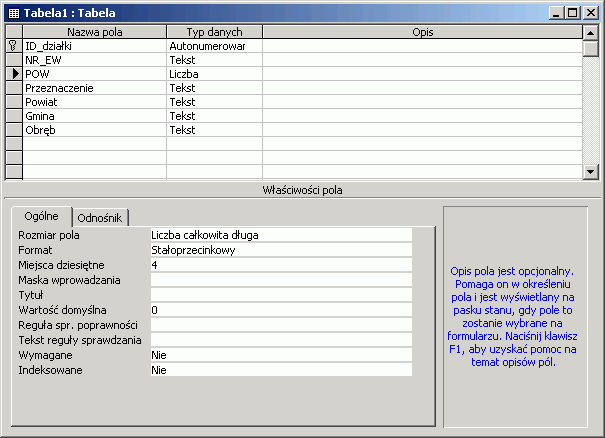Click the Wymagane property value Nie

(x=280, y=354)
